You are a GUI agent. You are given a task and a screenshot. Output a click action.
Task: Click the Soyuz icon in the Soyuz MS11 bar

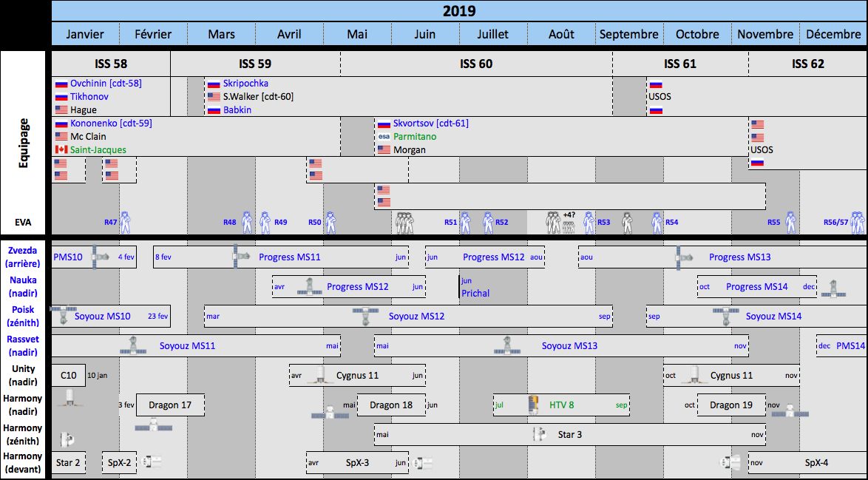coord(133,345)
